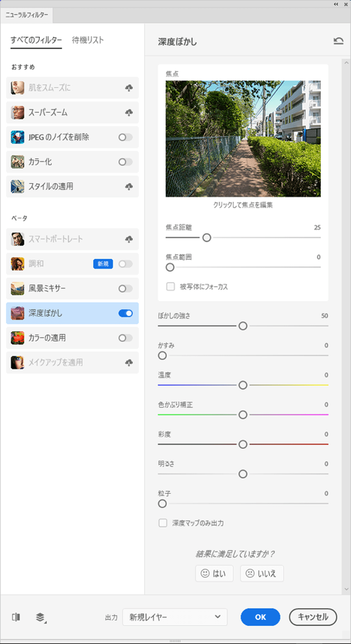The width and height of the screenshot is (351, 644).
Task: Switch to the 待機リスト tab
Action: point(88,40)
